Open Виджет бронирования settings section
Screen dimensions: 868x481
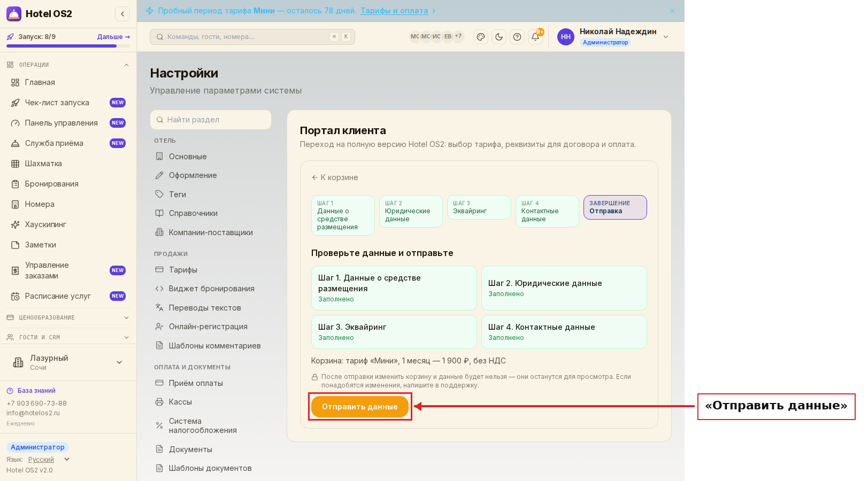point(211,289)
